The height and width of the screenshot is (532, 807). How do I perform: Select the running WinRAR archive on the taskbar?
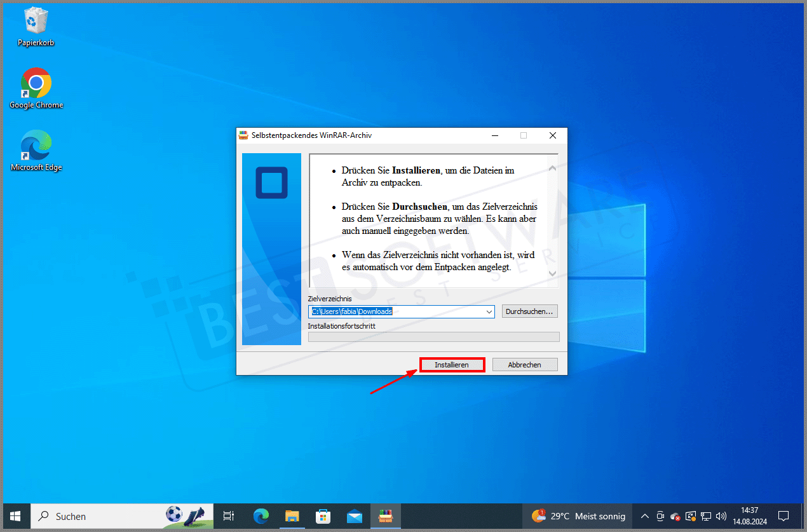tap(386, 516)
